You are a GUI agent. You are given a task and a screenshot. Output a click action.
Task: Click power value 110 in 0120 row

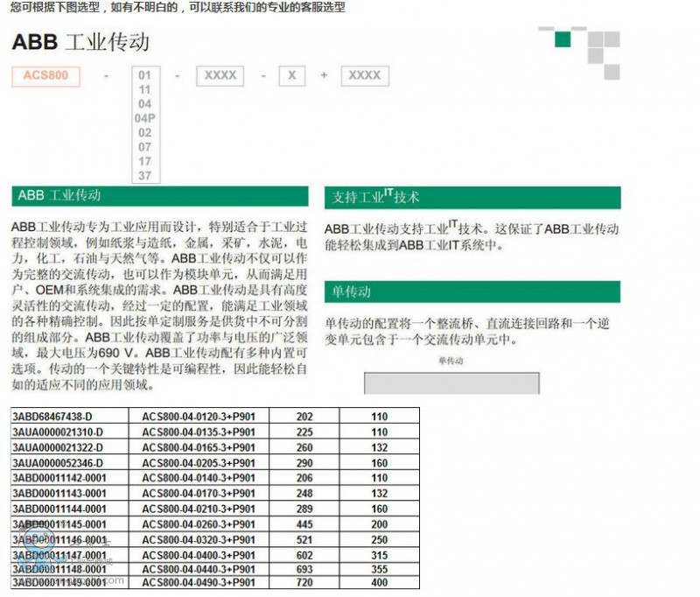(380, 417)
